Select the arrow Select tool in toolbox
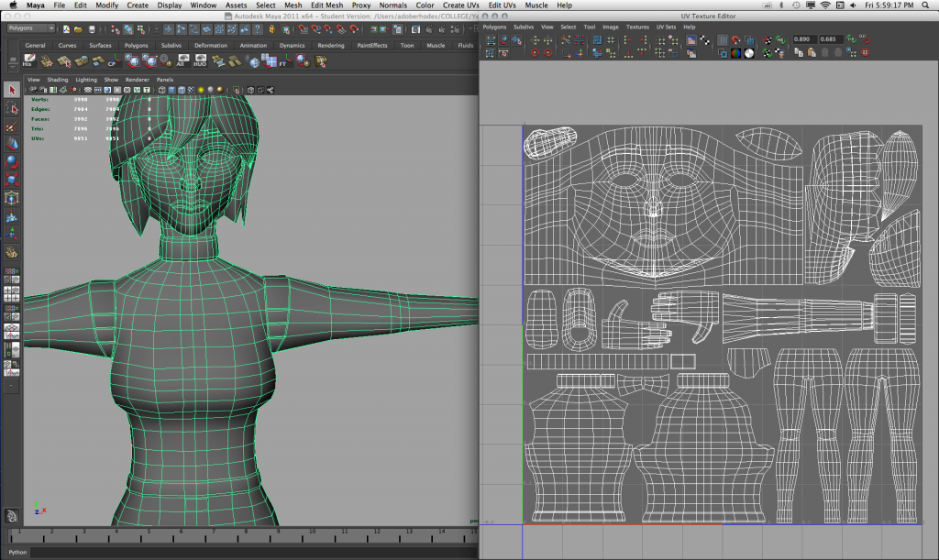 [11, 90]
